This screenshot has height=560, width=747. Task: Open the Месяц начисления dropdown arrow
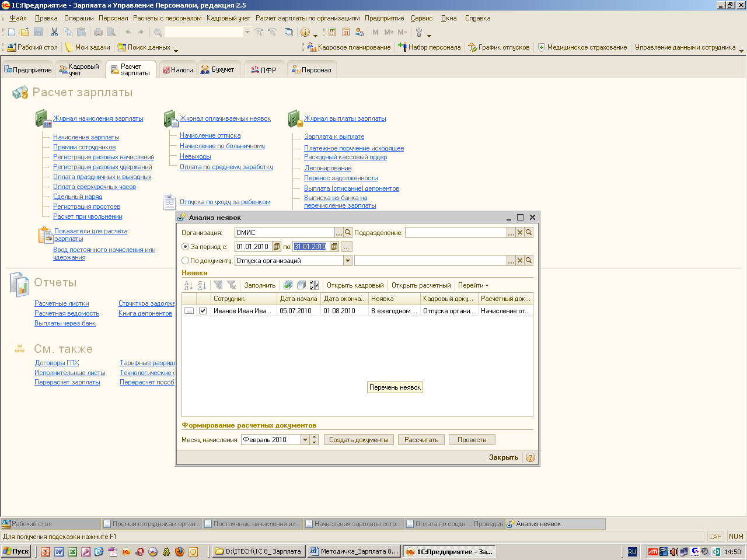pyautogui.click(x=305, y=440)
